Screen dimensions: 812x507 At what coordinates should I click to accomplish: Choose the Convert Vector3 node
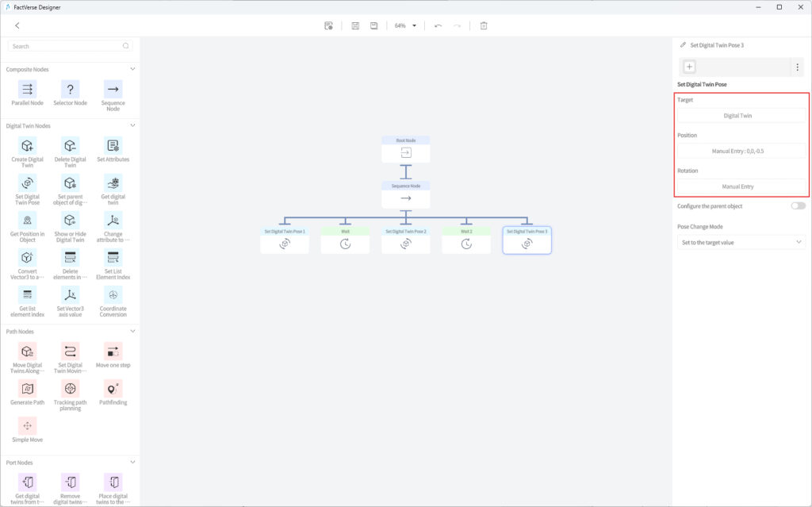click(x=28, y=258)
